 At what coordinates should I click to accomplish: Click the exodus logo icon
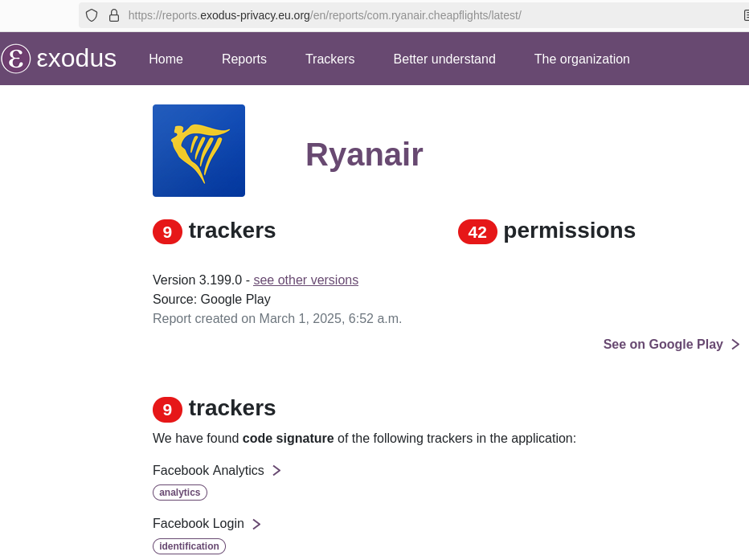tap(16, 59)
